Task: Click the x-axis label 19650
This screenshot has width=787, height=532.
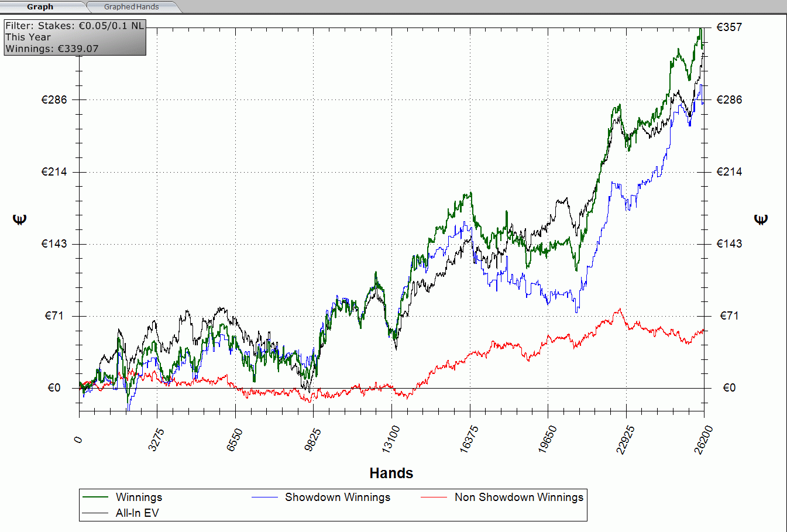Action: coord(547,439)
